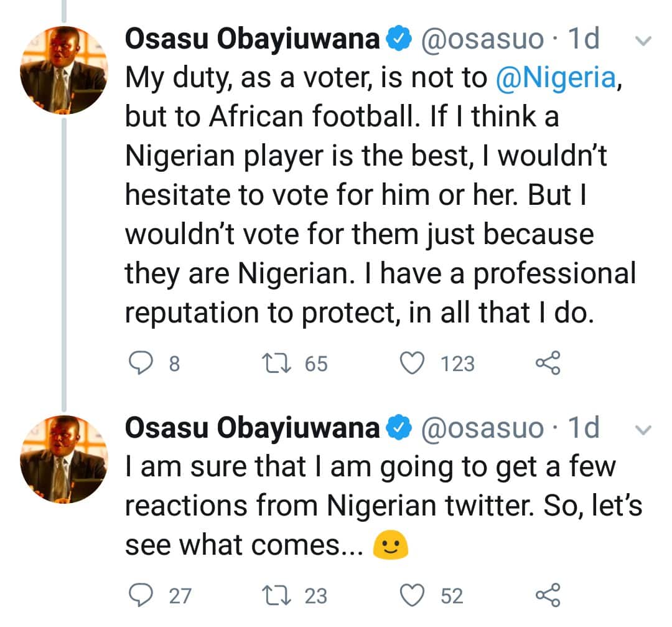Image resolution: width=672 pixels, height=627 pixels.
Task: Share the professional reputation tweet
Action: (548, 363)
